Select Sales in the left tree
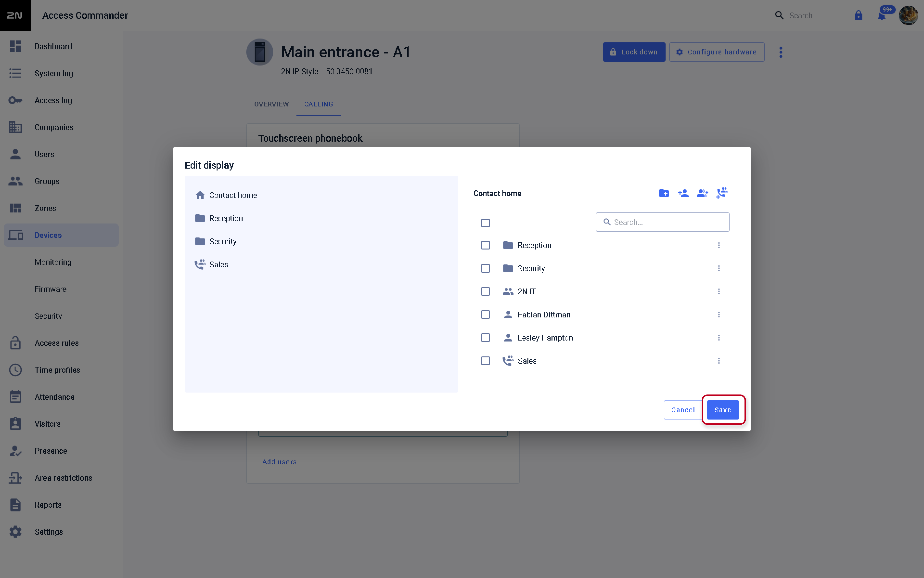The image size is (924, 578). pyautogui.click(x=211, y=264)
